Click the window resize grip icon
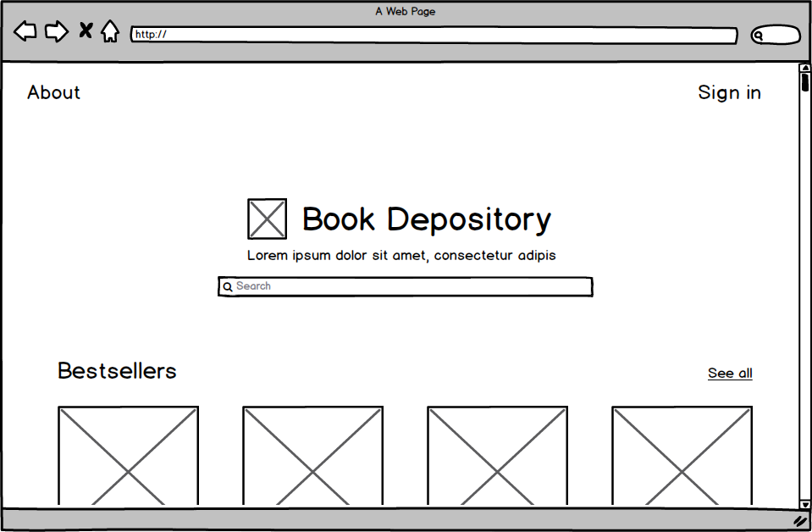This screenshot has width=812, height=532. point(801,521)
